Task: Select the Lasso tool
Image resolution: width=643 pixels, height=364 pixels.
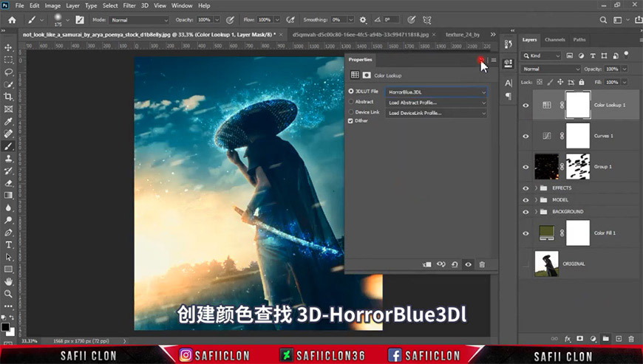Action: [8, 72]
